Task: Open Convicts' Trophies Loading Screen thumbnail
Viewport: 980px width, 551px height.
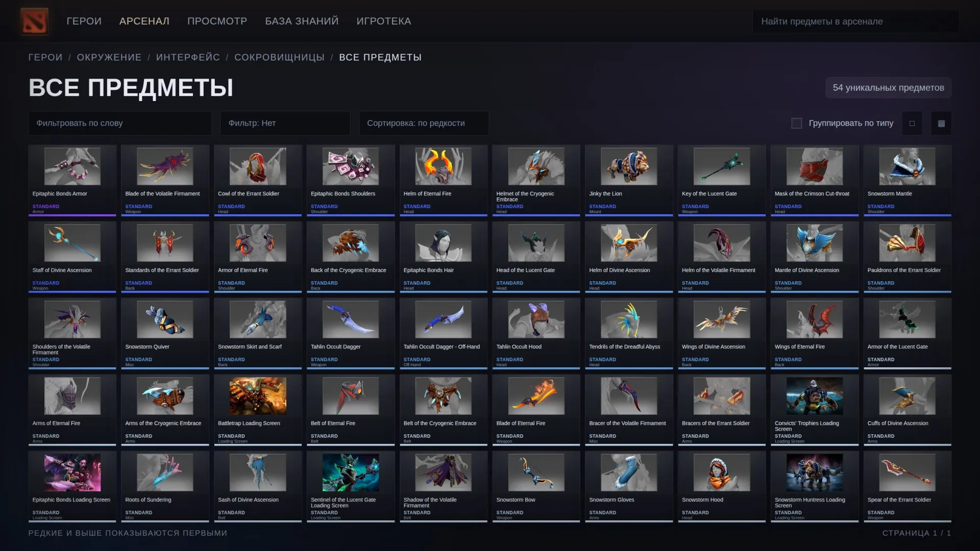Action: pyautogui.click(x=815, y=396)
